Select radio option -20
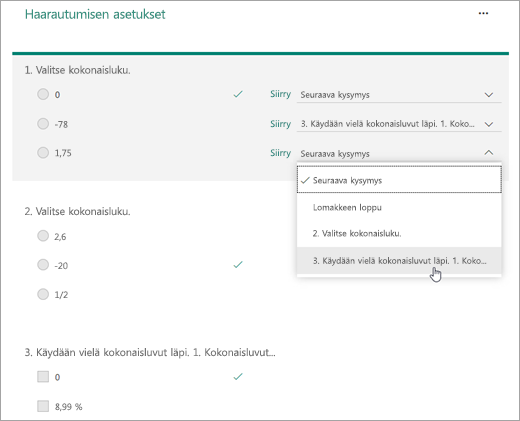Image resolution: width=520 pixels, height=421 pixels. [43, 265]
